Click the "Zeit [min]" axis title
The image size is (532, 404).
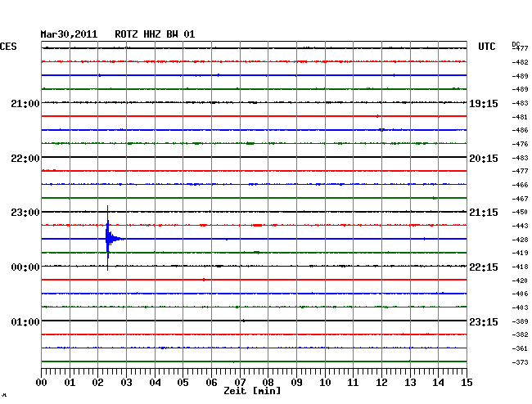252,391
